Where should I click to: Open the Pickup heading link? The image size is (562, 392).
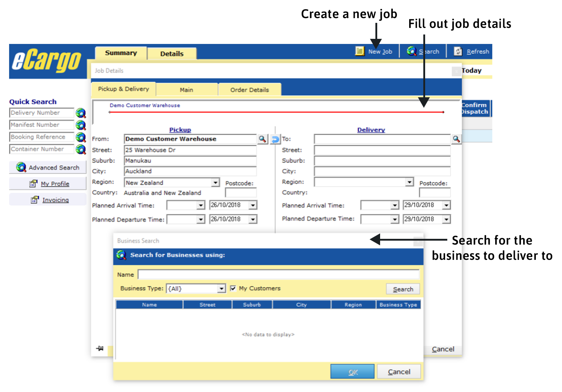[180, 130]
